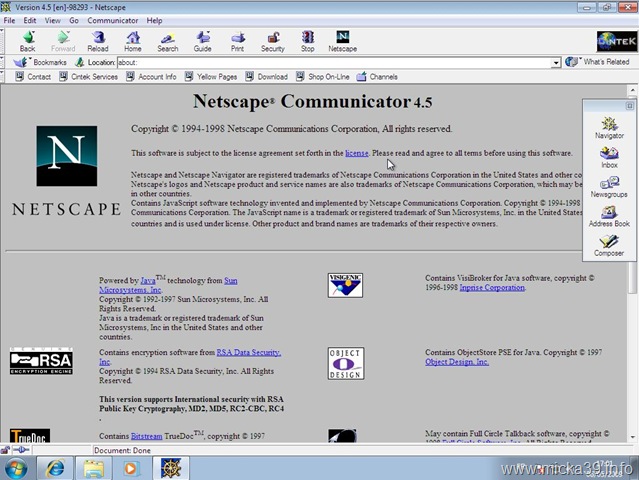The height and width of the screenshot is (480, 639).
Task: Stop page loading with Stop button
Action: [308, 42]
